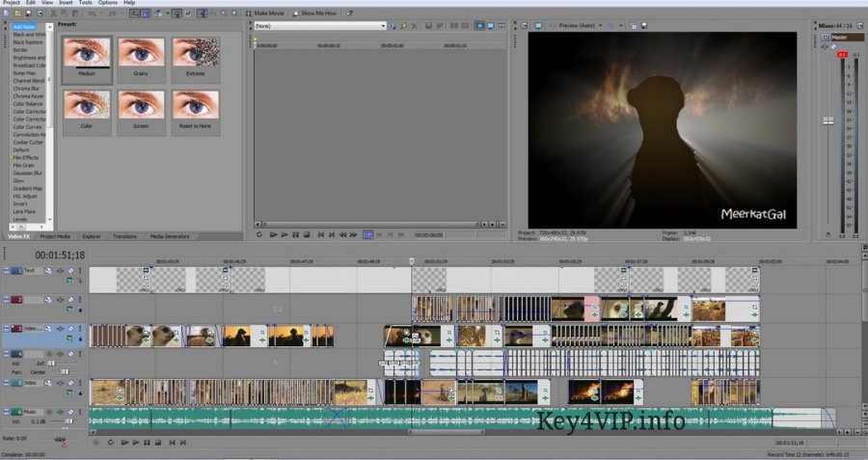Click the trimmer timecode field 00:00:00;00
The width and height of the screenshot is (868, 460).
(429, 235)
